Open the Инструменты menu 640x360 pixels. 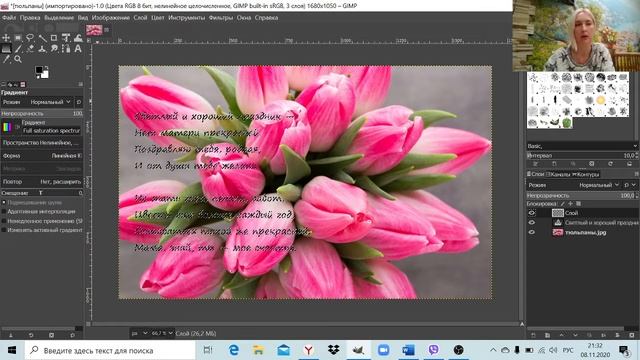point(186,18)
